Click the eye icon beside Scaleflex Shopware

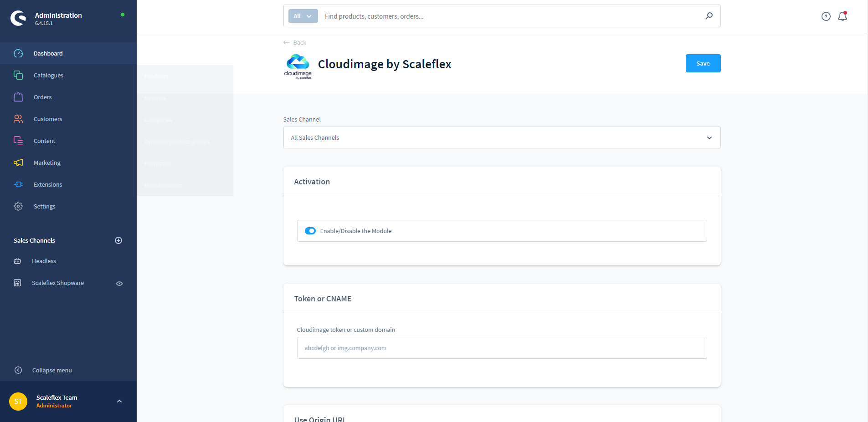click(x=119, y=283)
